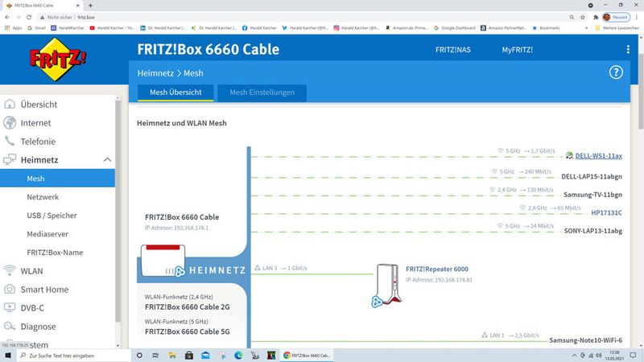Click the Samsung-Note10-WiFi-6 device name
644x362 pixels.
pyautogui.click(x=586, y=340)
